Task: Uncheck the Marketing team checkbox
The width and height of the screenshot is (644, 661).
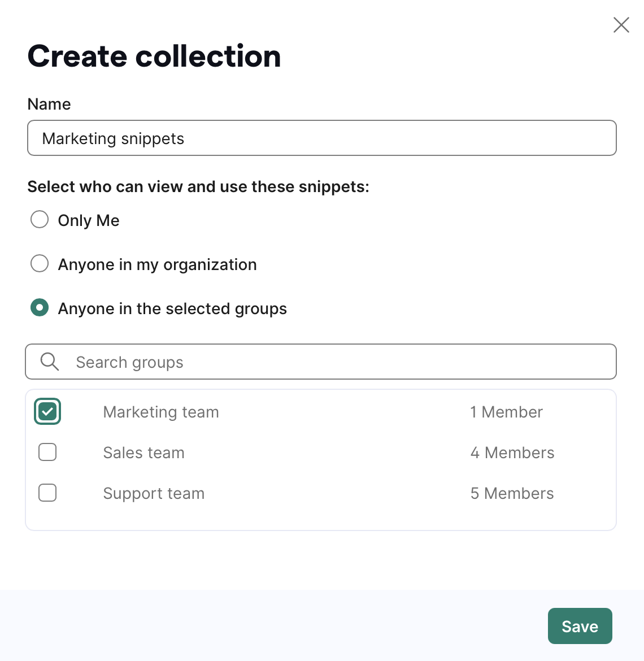Action: pyautogui.click(x=47, y=411)
